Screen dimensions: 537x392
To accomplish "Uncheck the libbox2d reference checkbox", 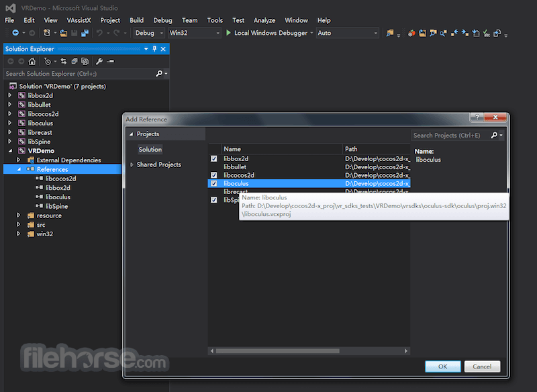I will click(213, 159).
